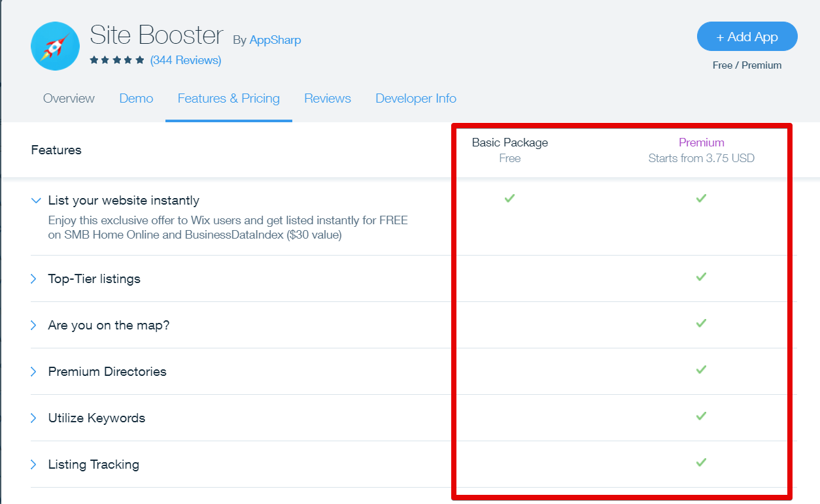
Task: Open the 344 Reviews link
Action: [186, 60]
